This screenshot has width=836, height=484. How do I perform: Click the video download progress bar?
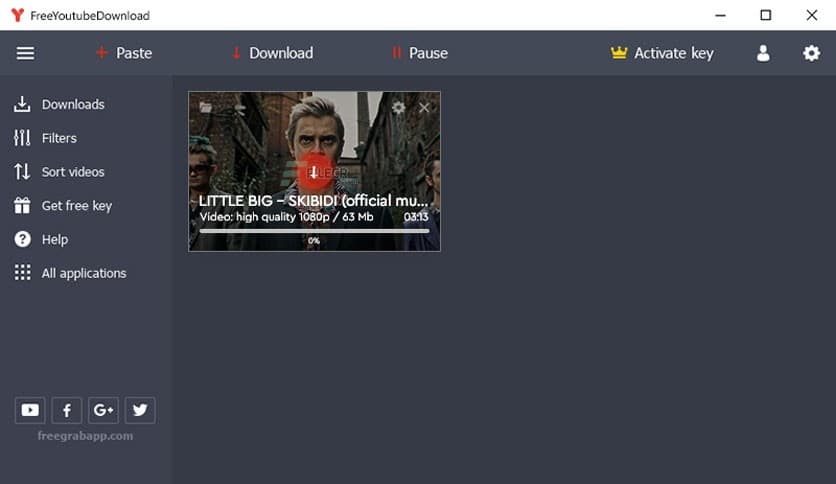314,231
